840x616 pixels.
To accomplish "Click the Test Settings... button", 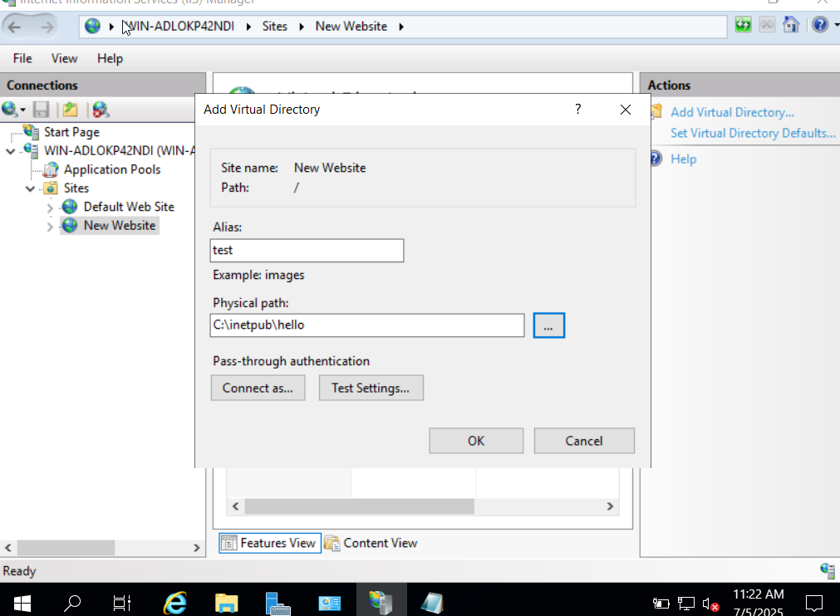I will [371, 388].
